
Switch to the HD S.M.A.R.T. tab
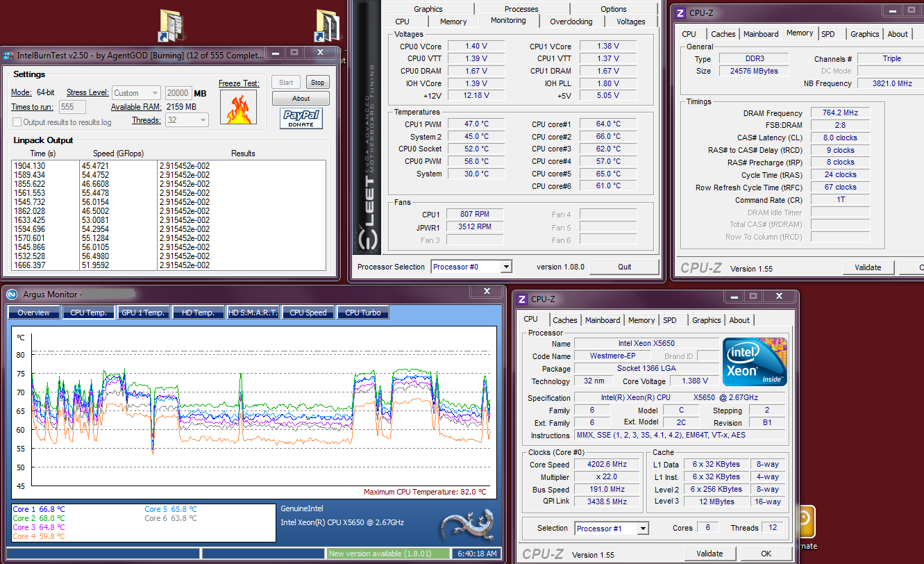[x=253, y=313]
